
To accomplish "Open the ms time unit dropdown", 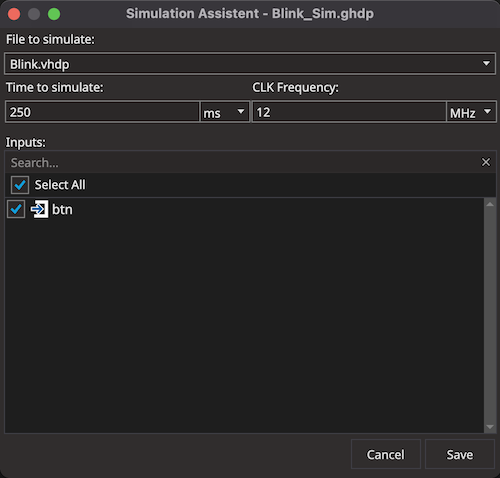I will pyautogui.click(x=225, y=112).
